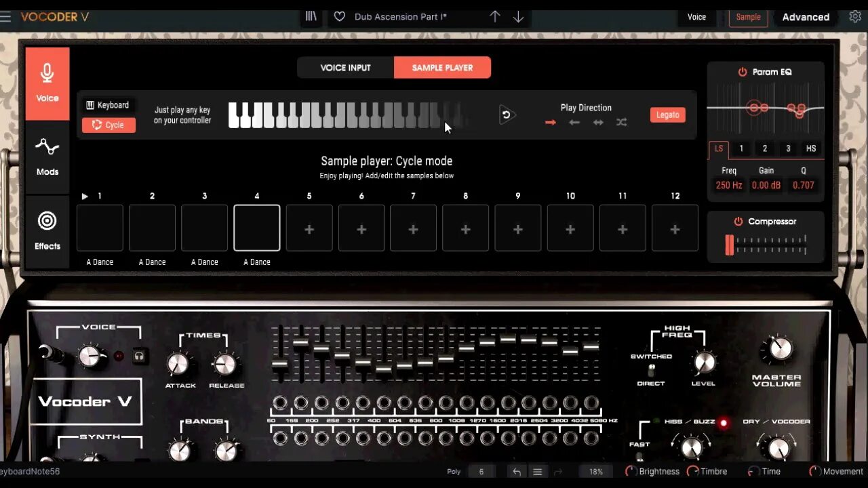Go to previous preset with up arrow

pyautogui.click(x=495, y=16)
